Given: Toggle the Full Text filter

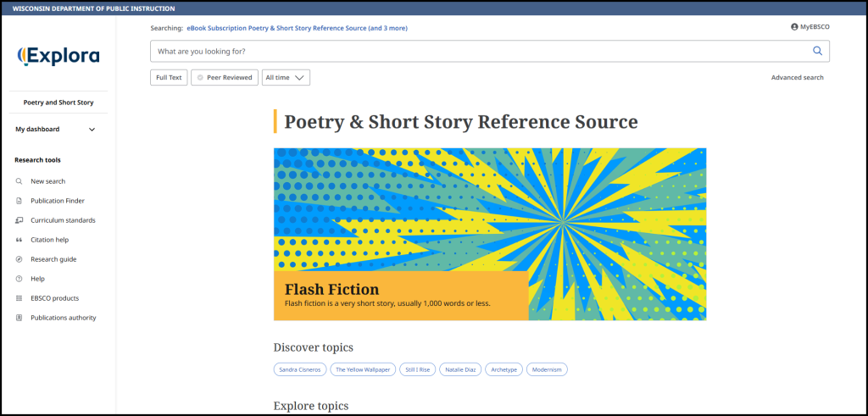Looking at the screenshot, I should [x=169, y=77].
